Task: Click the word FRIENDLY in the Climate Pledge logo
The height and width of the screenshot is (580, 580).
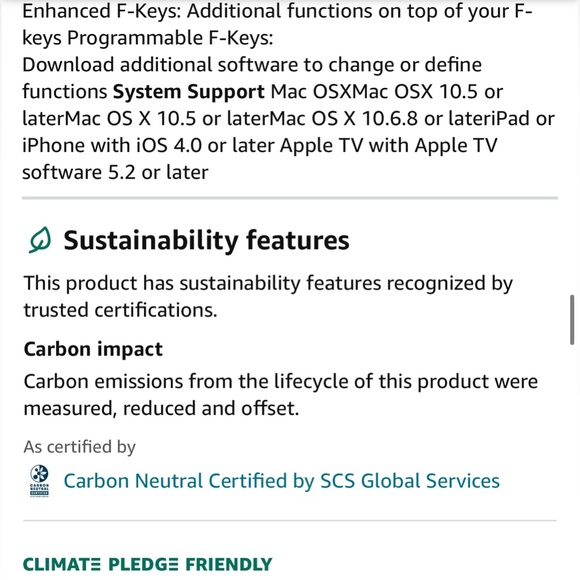Action: (229, 564)
